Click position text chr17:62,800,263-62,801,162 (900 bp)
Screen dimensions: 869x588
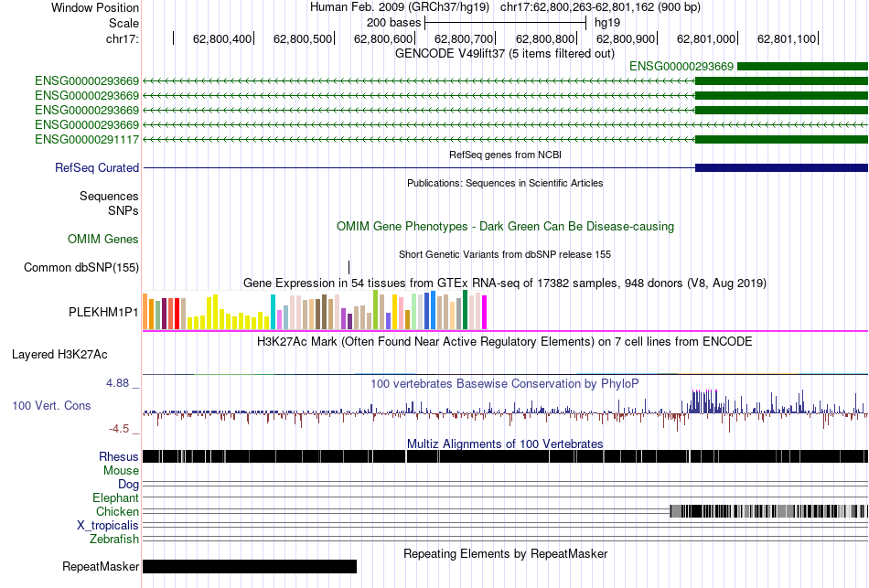coord(600,7)
